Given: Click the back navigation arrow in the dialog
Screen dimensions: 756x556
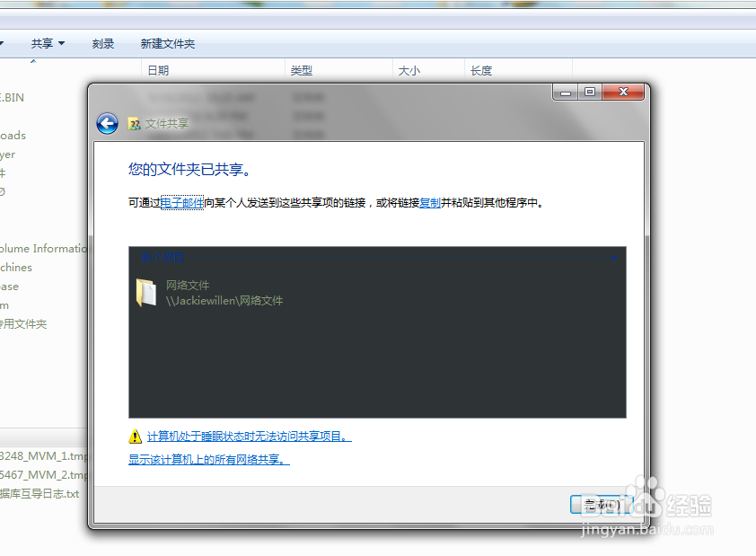Looking at the screenshot, I should (107, 123).
